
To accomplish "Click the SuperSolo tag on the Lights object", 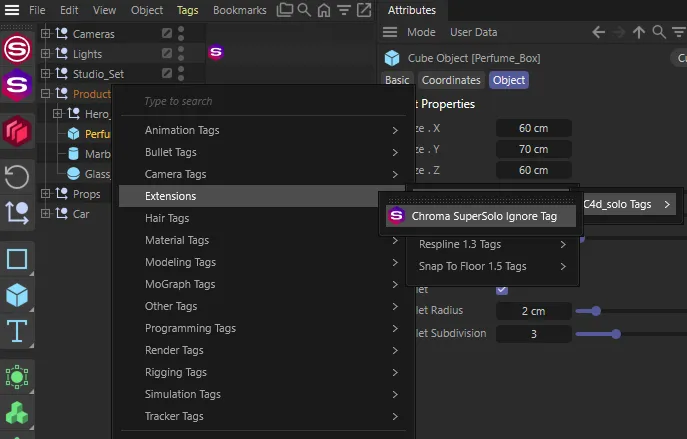I will [216, 52].
